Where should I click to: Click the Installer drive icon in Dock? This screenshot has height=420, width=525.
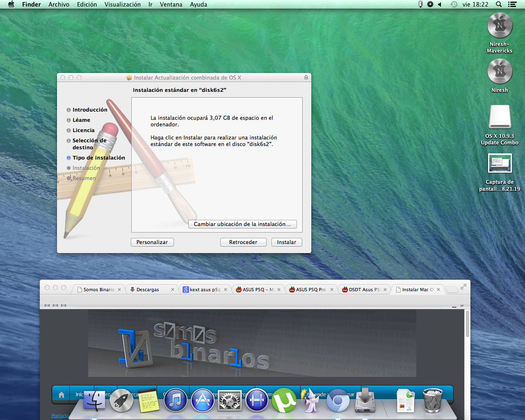point(365,400)
